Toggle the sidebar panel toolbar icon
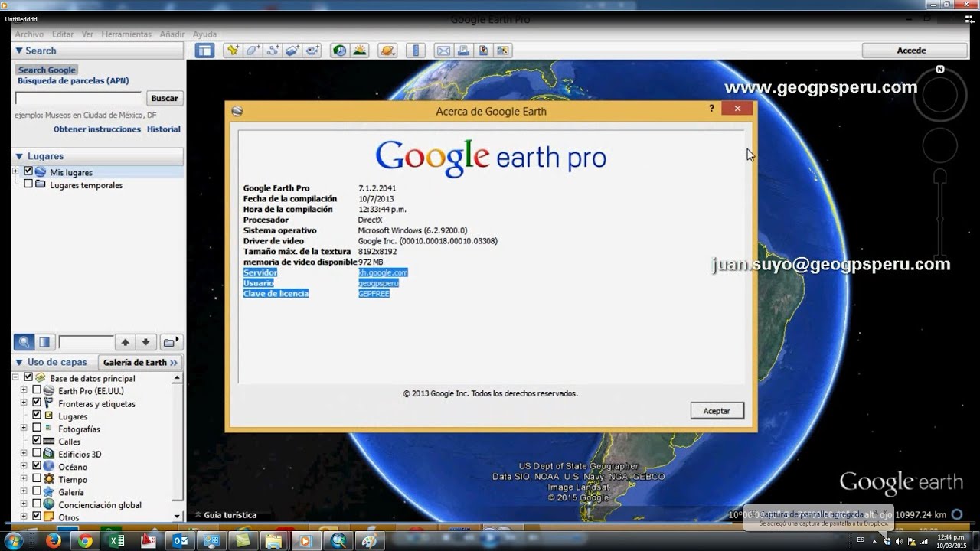This screenshot has width=980, height=551. pyautogui.click(x=204, y=51)
